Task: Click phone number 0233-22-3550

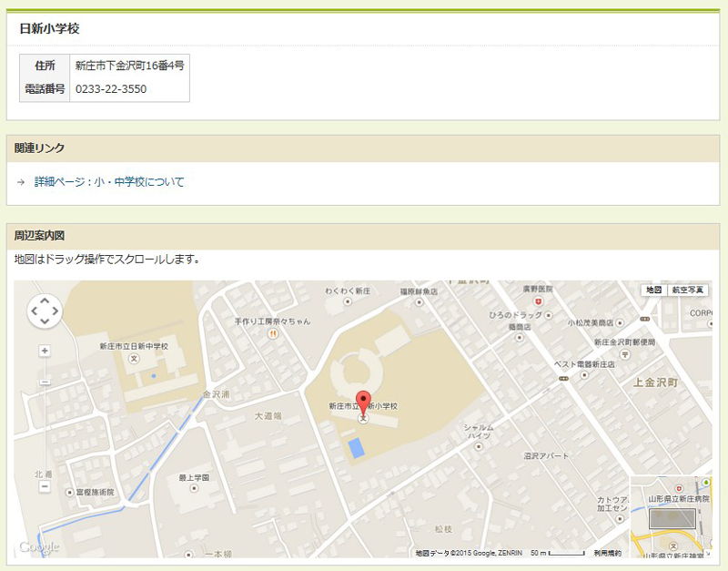Action: pos(111,89)
